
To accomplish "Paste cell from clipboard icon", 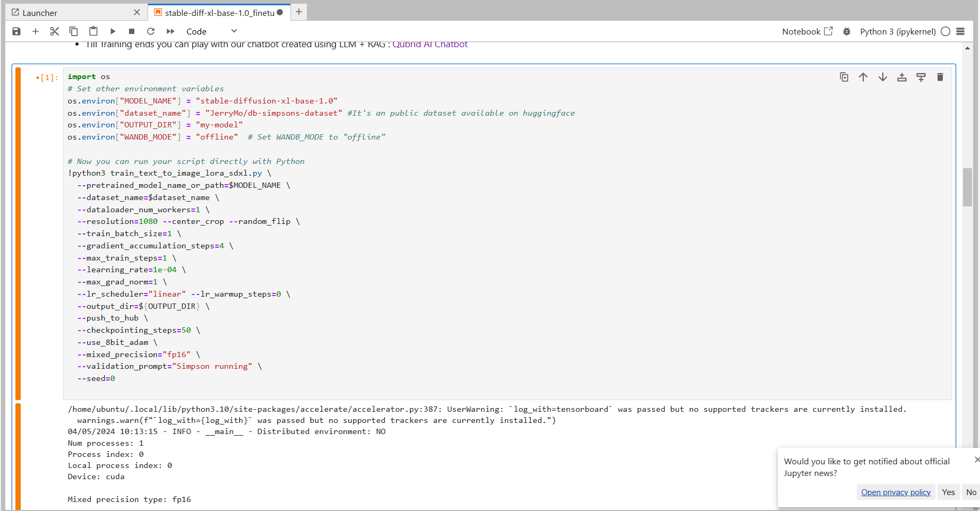I will point(93,31).
